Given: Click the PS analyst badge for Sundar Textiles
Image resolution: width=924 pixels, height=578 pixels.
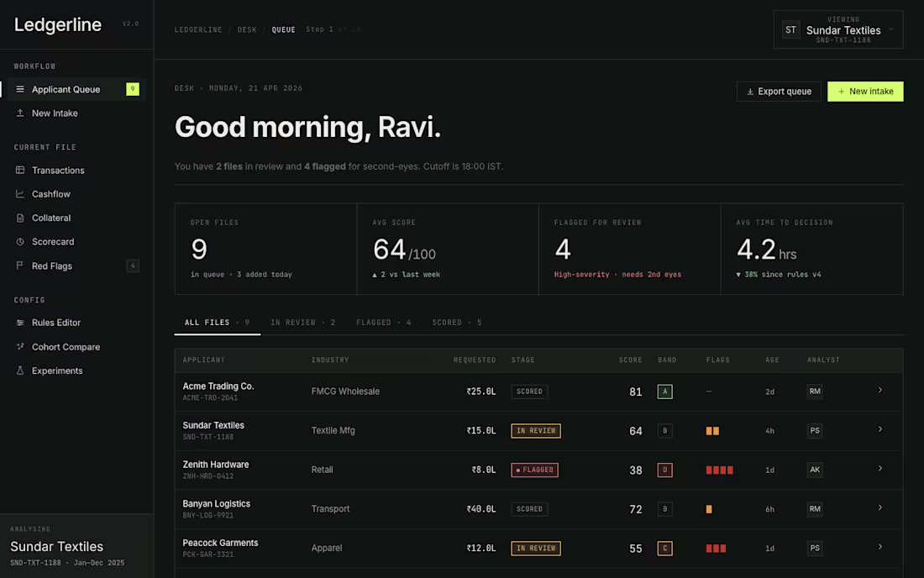Looking at the screenshot, I should 815,431.
